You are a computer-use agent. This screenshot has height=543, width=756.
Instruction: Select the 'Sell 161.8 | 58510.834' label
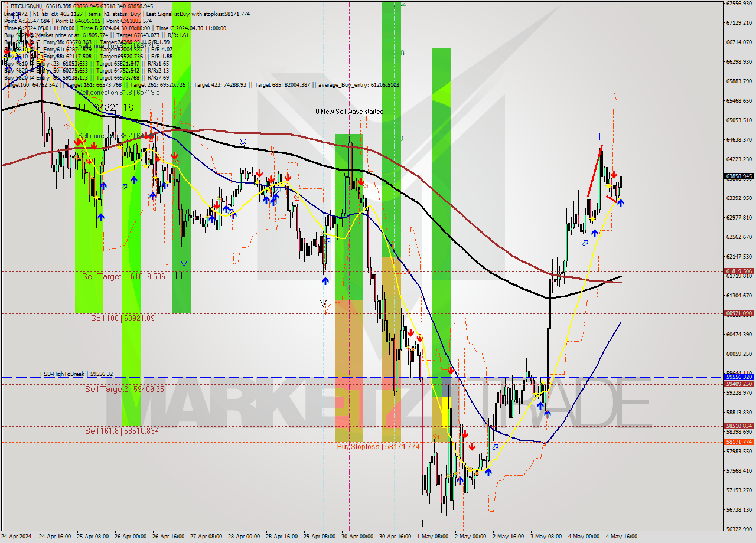pos(122,431)
